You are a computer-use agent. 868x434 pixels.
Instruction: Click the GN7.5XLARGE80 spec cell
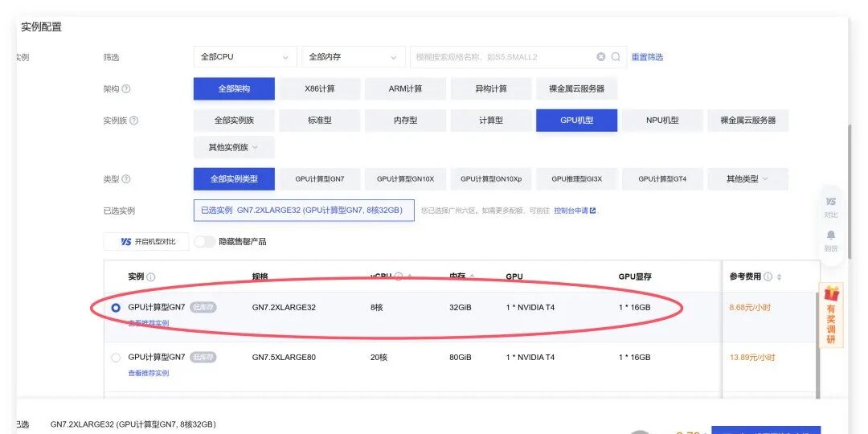point(284,357)
